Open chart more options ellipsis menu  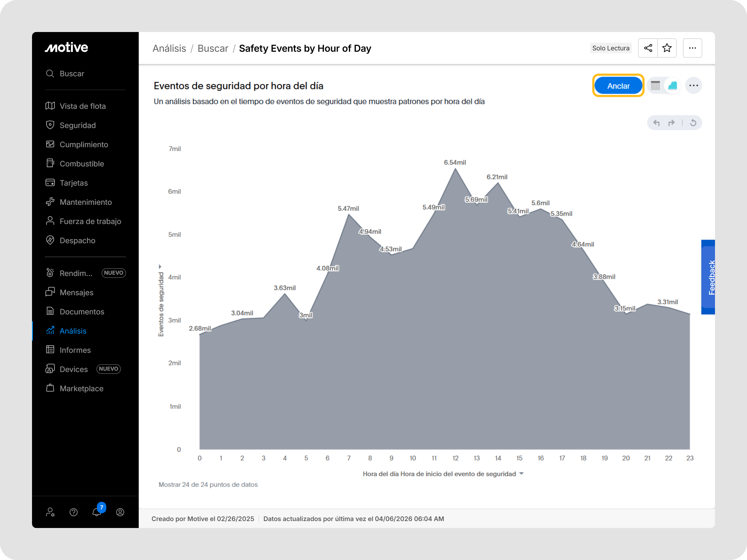(x=694, y=86)
